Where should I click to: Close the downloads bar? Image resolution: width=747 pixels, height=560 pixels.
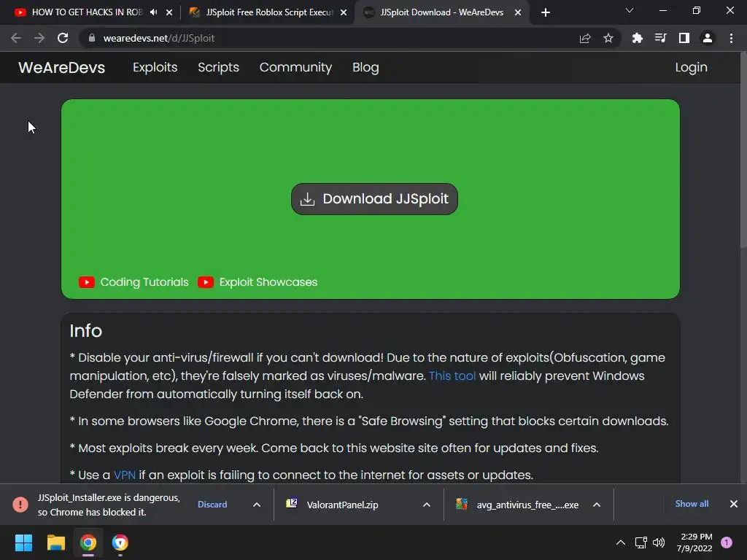734,504
